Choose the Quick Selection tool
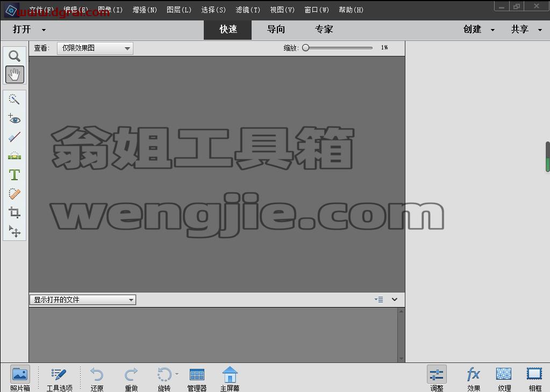The height and width of the screenshot is (392, 550). [x=15, y=99]
